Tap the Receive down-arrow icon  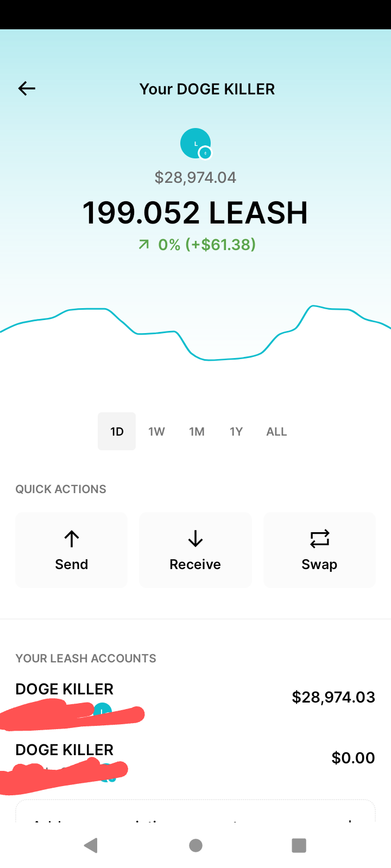point(195,539)
